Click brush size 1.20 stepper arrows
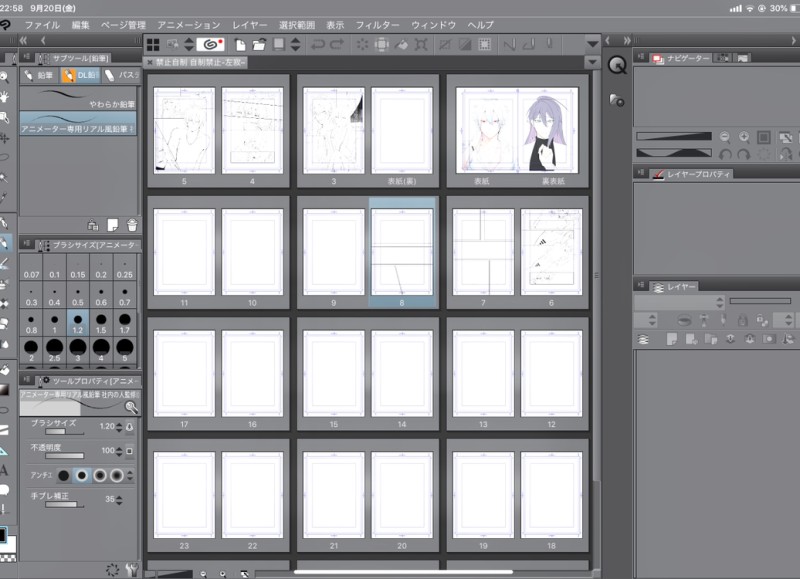 point(119,427)
